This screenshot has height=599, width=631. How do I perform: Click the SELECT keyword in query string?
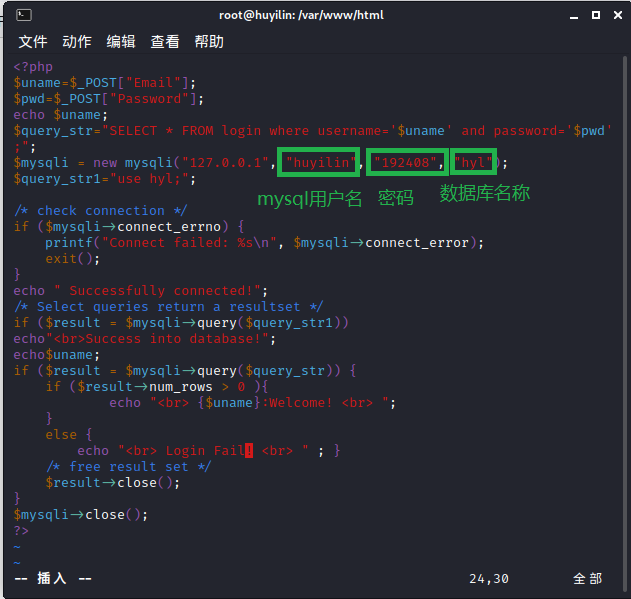[x=133, y=131]
